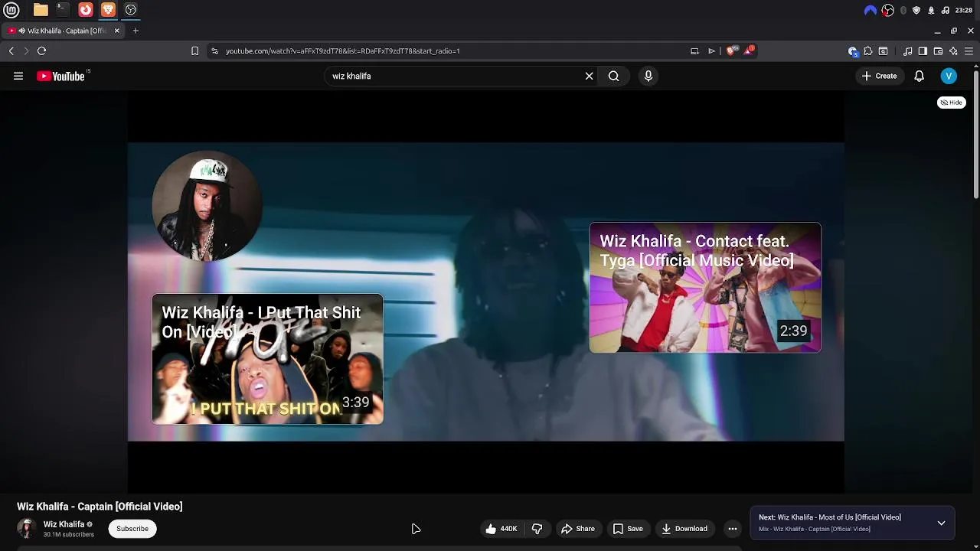Viewport: 980px width, 551px height.
Task: Start voice search with the microphone
Action: click(x=648, y=76)
